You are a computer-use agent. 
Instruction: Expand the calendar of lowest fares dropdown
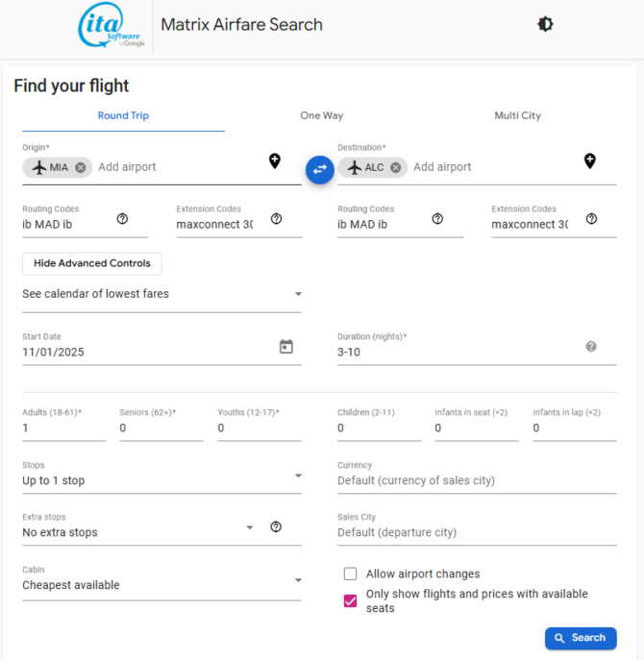[161, 294]
